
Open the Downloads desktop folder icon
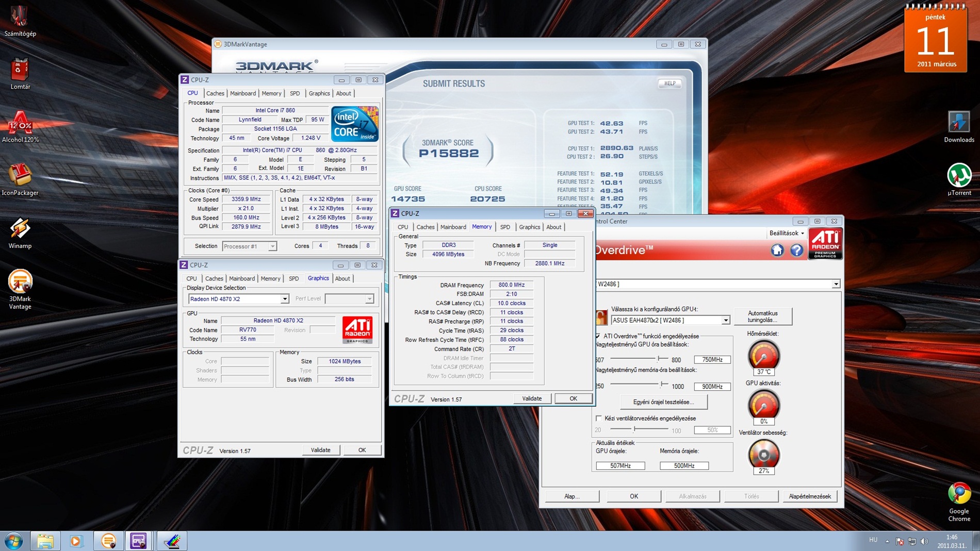click(x=959, y=127)
